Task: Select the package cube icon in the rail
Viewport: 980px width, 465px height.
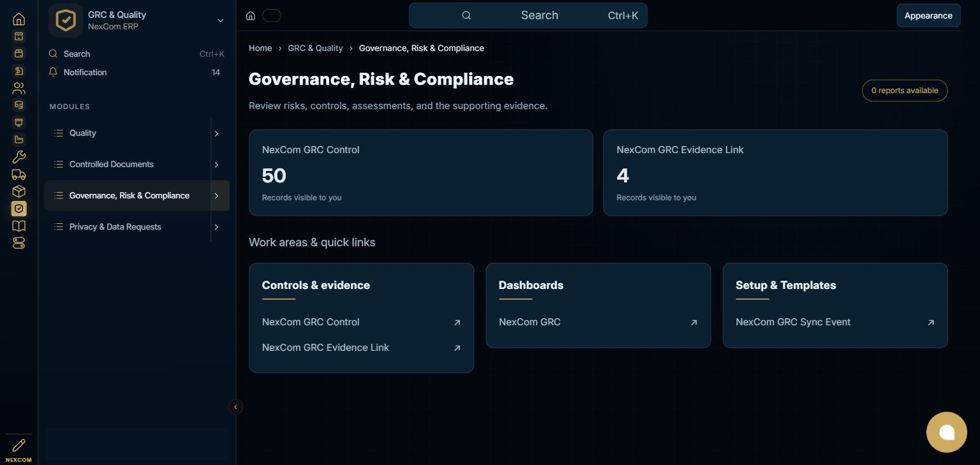Action: [19, 191]
